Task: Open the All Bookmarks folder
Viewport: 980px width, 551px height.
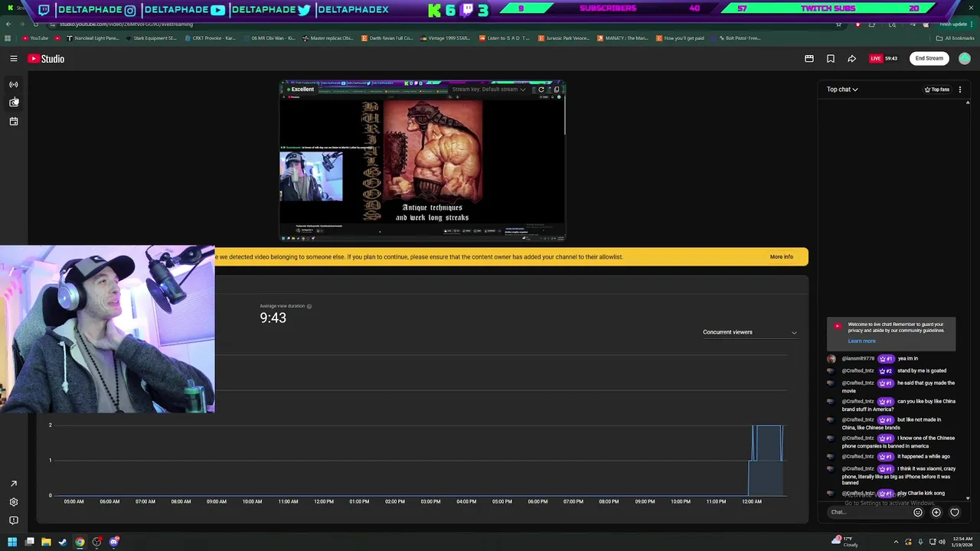Action: [x=955, y=38]
